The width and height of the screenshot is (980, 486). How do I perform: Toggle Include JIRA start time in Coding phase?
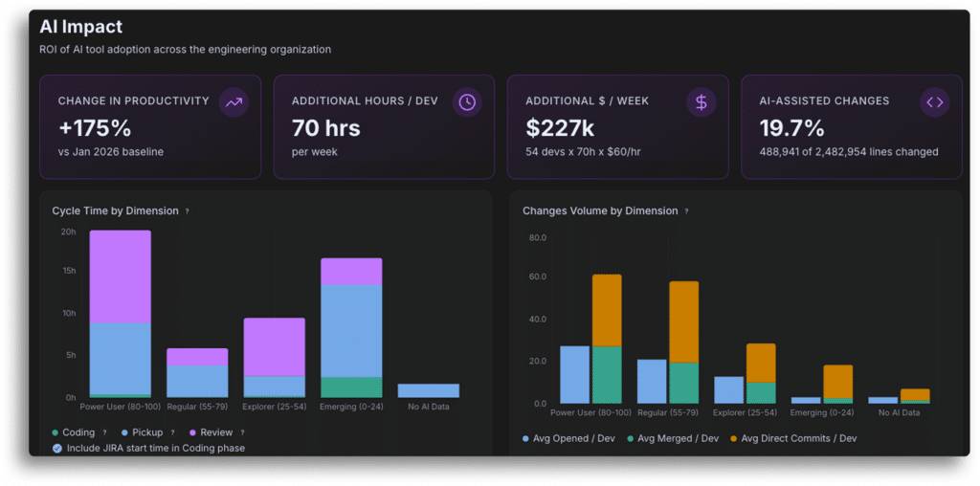pos(148,448)
